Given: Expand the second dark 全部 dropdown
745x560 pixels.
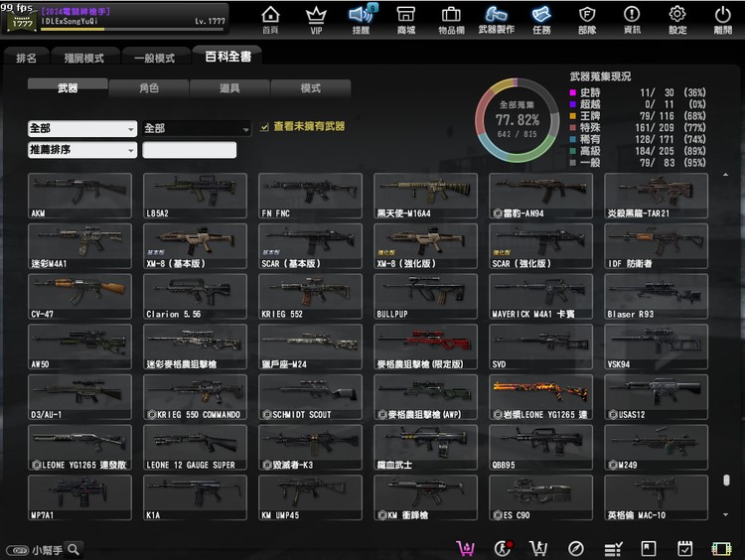Looking at the screenshot, I should point(197,128).
